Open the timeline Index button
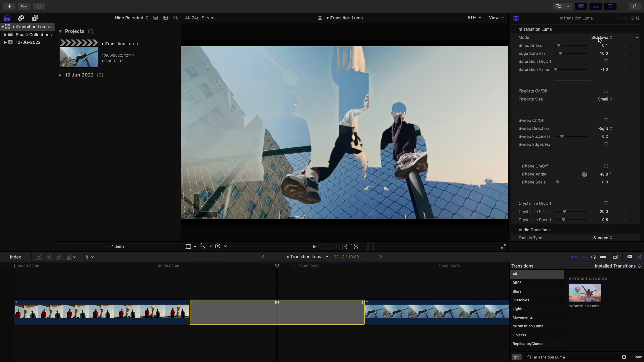This screenshot has height=362, width=644. (15, 257)
